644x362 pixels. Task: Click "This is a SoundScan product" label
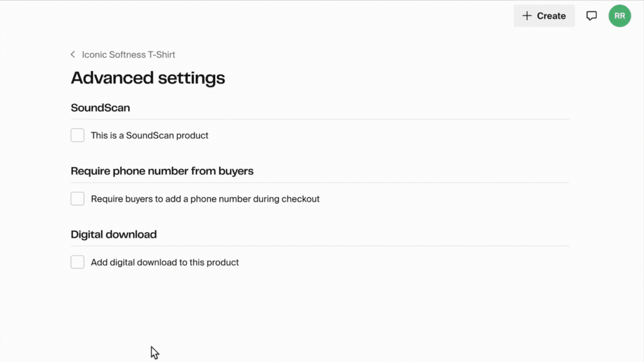[x=149, y=136]
